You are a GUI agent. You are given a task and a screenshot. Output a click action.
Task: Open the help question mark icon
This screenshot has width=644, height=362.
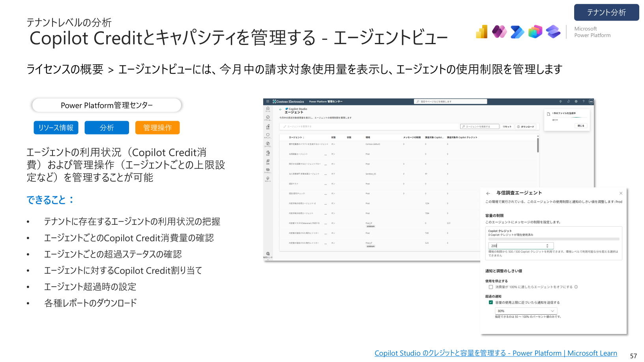click(x=584, y=101)
